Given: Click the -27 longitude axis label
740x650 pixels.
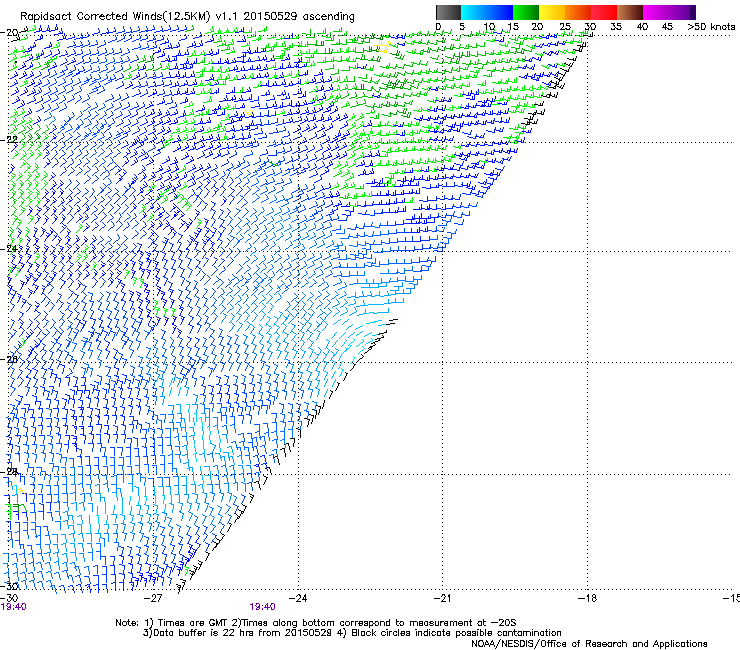Looking at the screenshot, I should tap(153, 598).
